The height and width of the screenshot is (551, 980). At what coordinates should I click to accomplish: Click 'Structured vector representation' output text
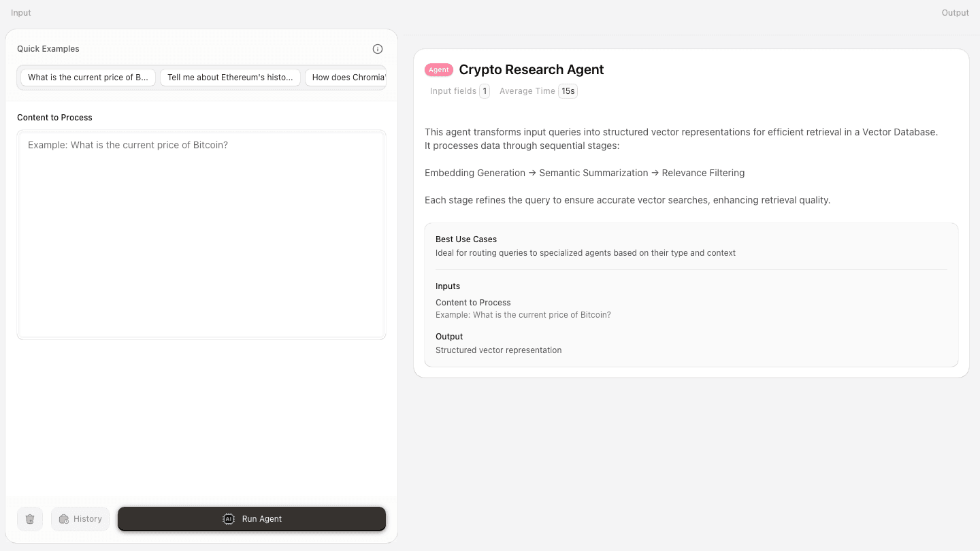pos(499,350)
